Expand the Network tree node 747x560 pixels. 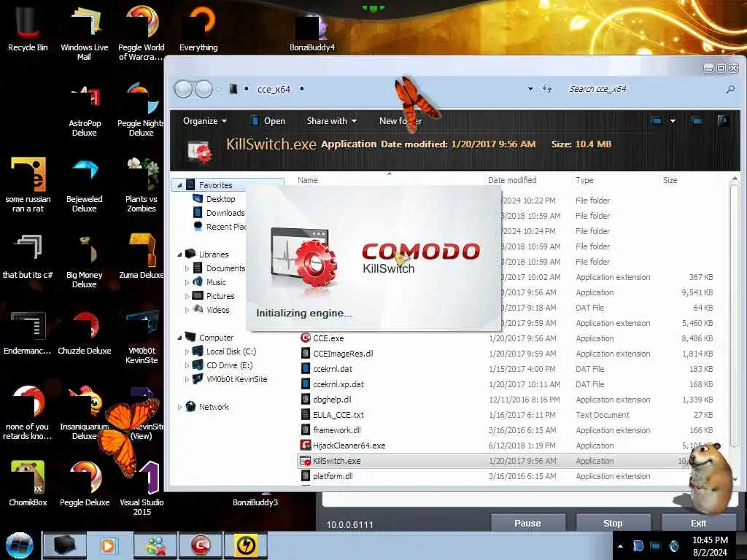coord(179,407)
